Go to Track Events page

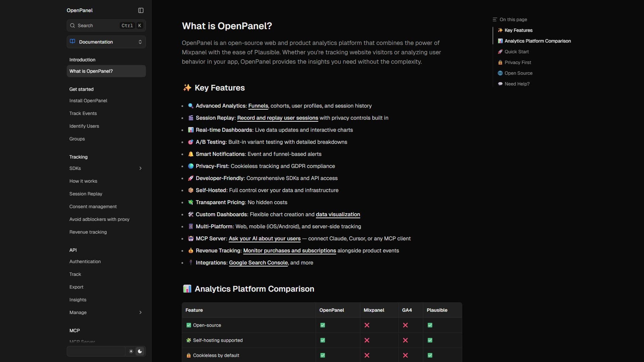coord(83,113)
